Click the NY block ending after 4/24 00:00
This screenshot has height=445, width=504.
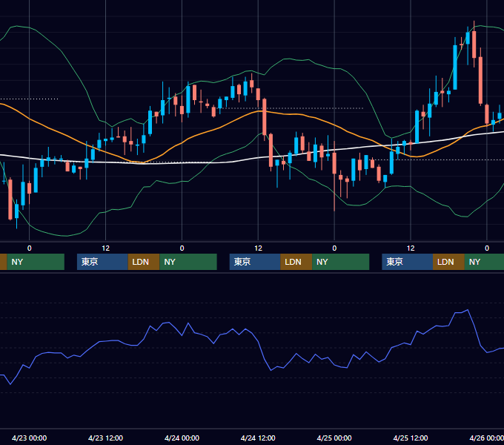tap(188, 262)
